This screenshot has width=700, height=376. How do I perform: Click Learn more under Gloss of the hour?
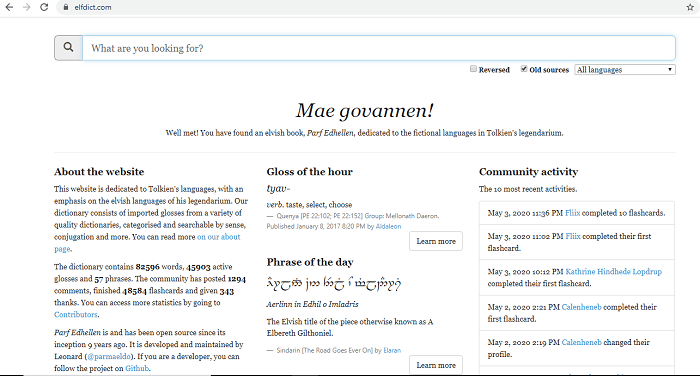[436, 241]
